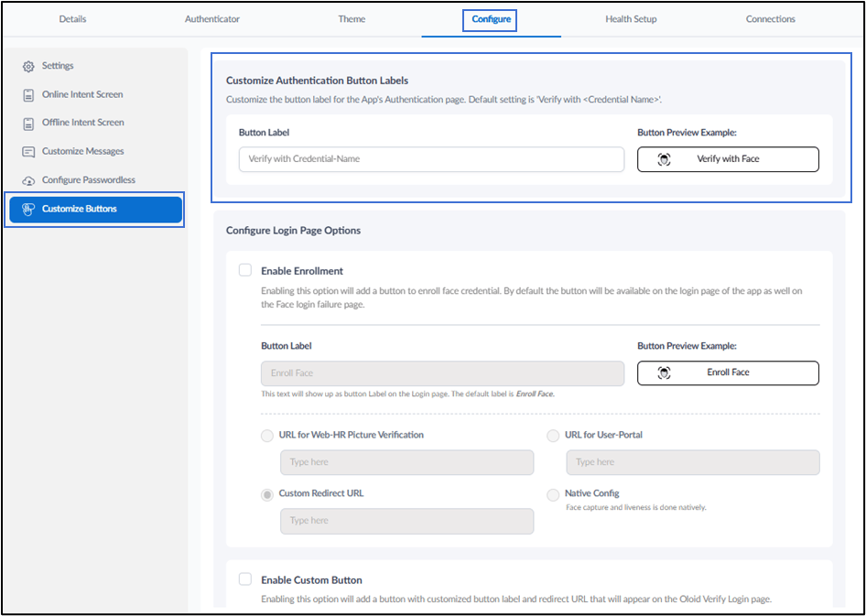
Task: Click the Enable Enrollment label text
Action: click(302, 271)
